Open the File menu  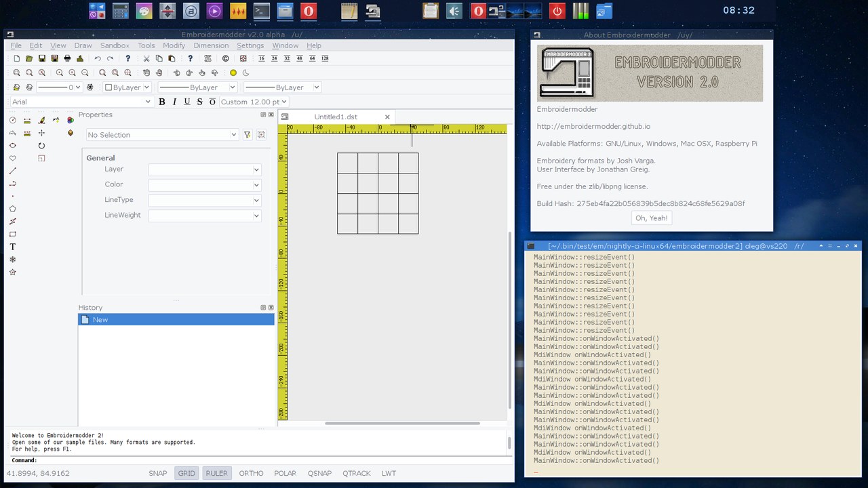(16, 45)
